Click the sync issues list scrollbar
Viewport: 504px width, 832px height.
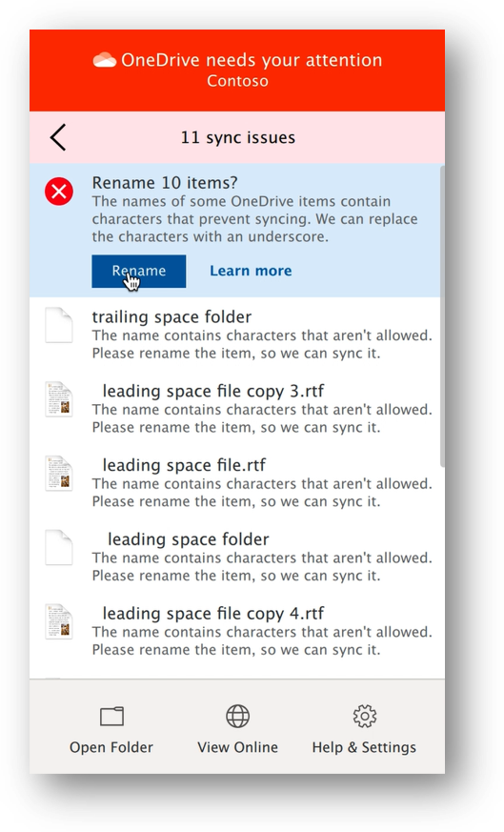pyautogui.click(x=442, y=316)
